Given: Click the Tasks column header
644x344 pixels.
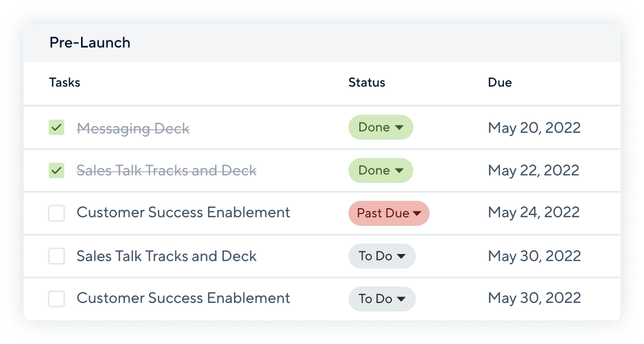Looking at the screenshot, I should tap(65, 83).
